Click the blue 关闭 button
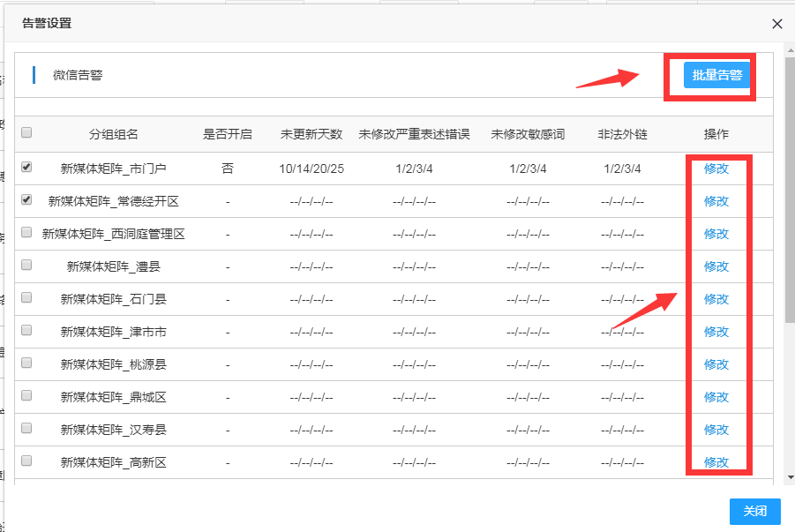The image size is (795, 532). pos(755,512)
